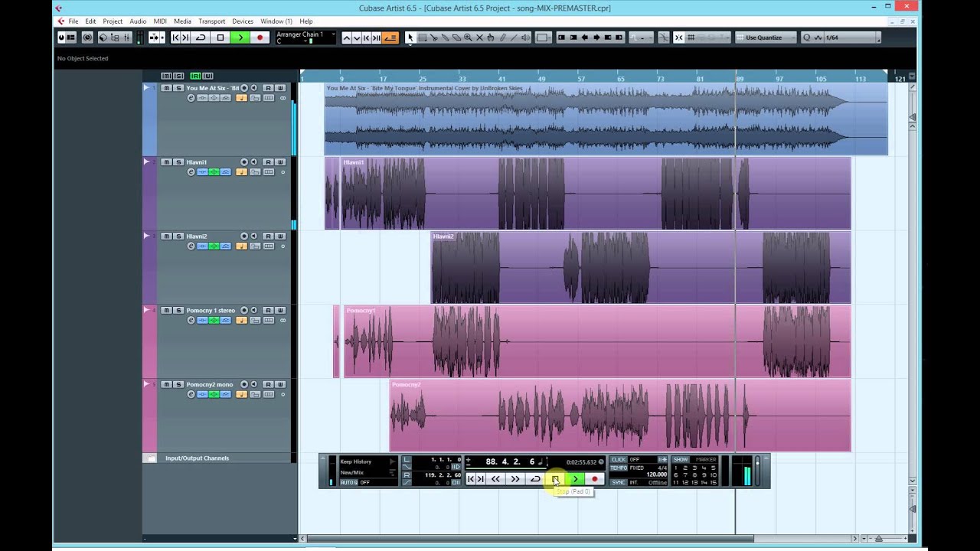Screen dimensions: 980x551
Task: Open the Devices menu
Action: pyautogui.click(x=243, y=21)
